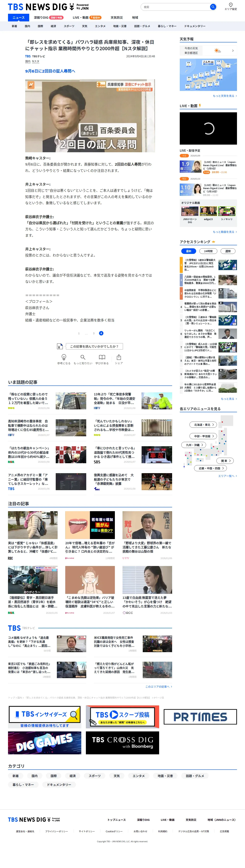Viewport: 245px width, 868px height.
Task: Follow もっと見る under the access ranking
Action: click(x=229, y=399)
